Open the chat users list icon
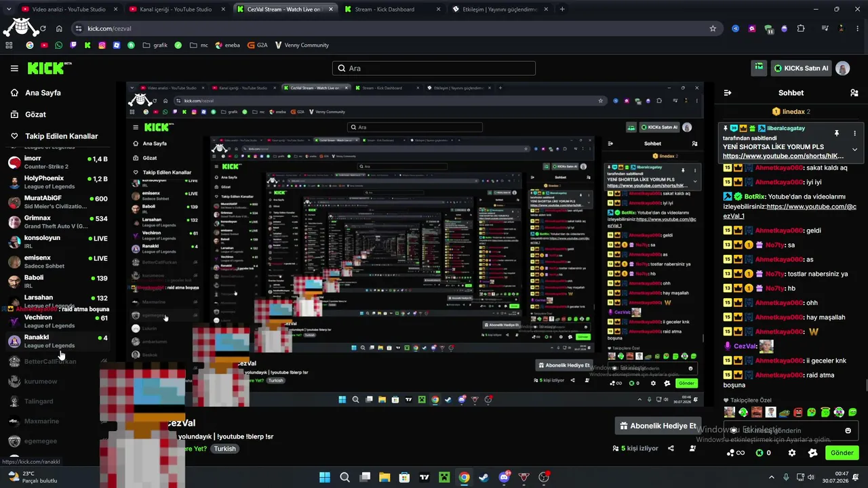868x488 pixels. point(854,93)
